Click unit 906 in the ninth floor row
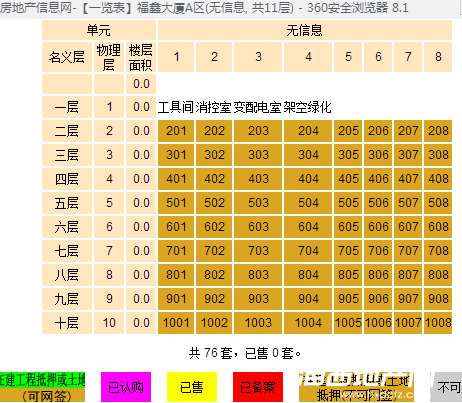This screenshot has height=403, width=462. (378, 299)
